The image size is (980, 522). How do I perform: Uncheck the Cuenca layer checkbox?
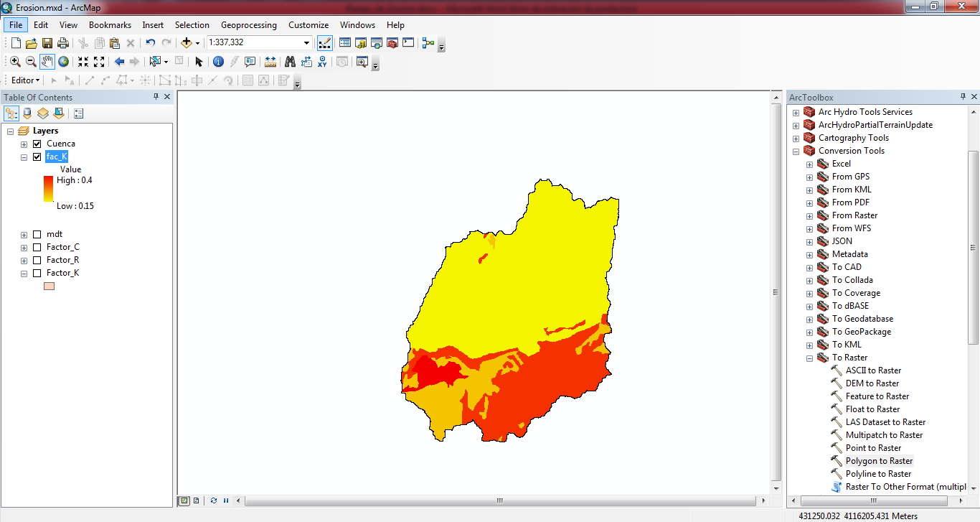point(37,144)
